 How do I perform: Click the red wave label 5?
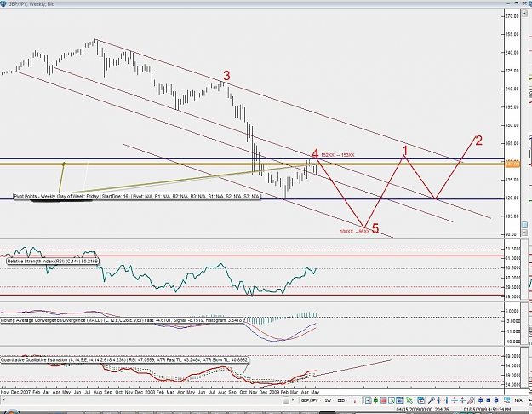point(375,228)
